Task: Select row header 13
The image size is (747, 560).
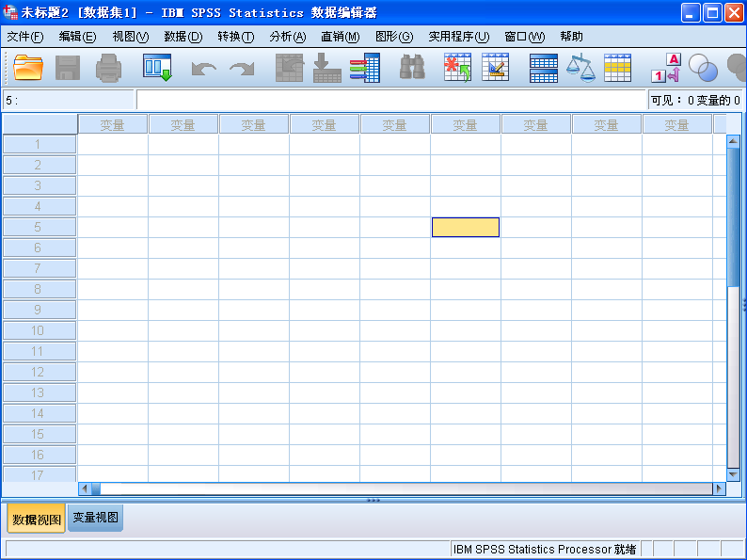Action: [40, 392]
